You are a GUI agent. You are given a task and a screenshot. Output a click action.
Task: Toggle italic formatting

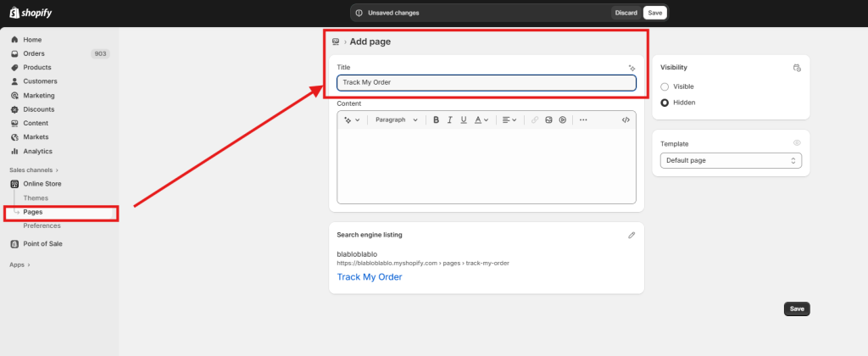coord(449,120)
